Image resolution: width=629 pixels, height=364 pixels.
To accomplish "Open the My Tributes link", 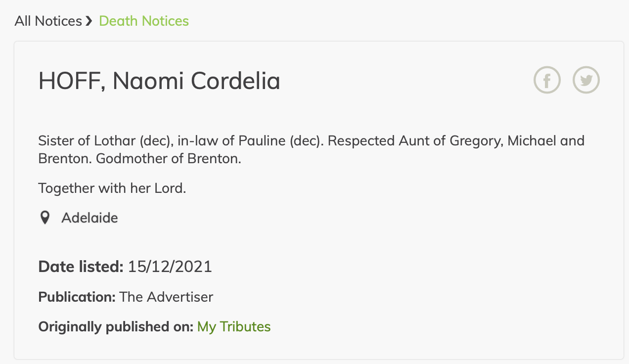I will click(234, 327).
